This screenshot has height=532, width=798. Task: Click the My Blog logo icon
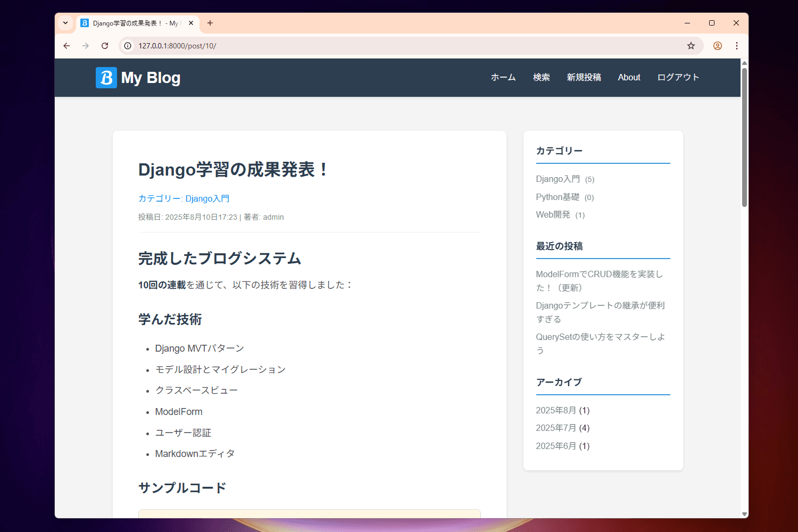[106, 78]
